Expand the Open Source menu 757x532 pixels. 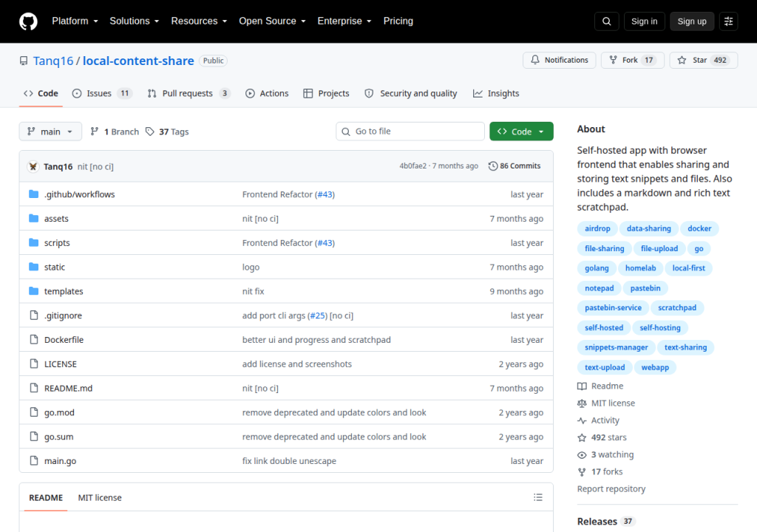[272, 21]
